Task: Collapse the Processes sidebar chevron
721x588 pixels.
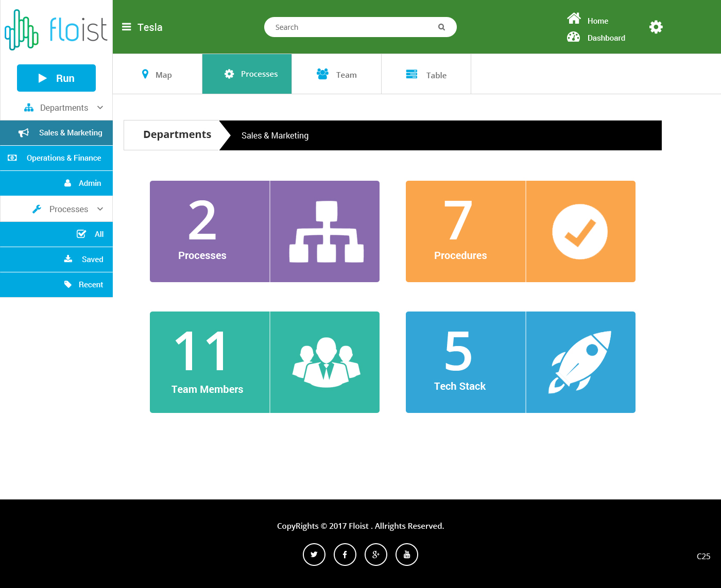Action: pos(100,209)
